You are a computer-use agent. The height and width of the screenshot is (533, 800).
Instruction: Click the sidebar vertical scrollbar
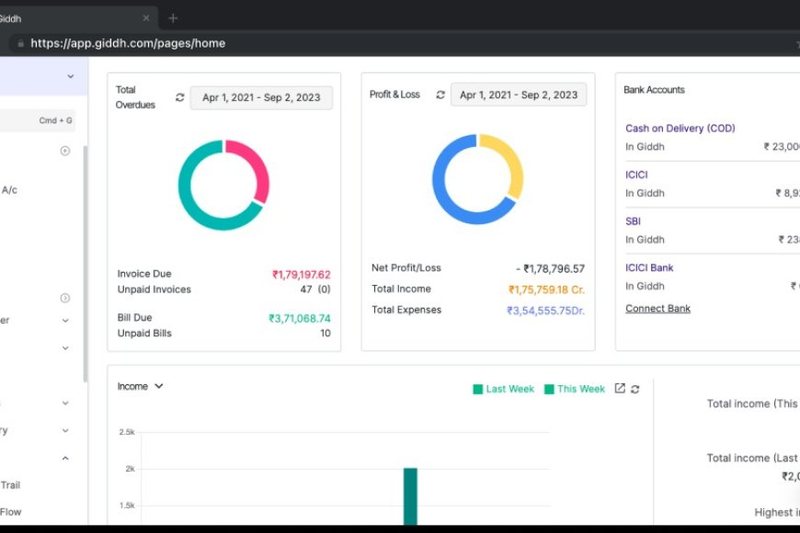(85, 264)
